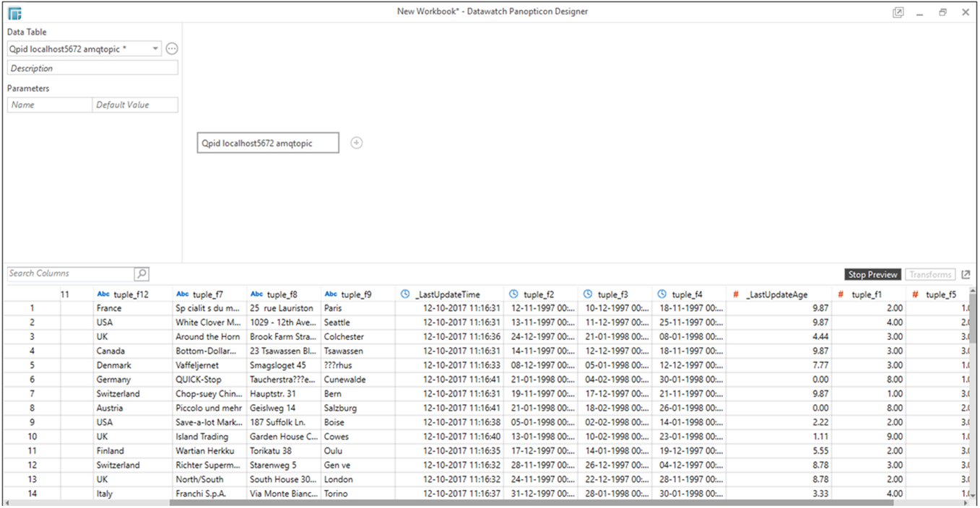The height and width of the screenshot is (508, 980).
Task: Click the numeric hash icon on _LastUpdateAge
Action: pos(736,294)
